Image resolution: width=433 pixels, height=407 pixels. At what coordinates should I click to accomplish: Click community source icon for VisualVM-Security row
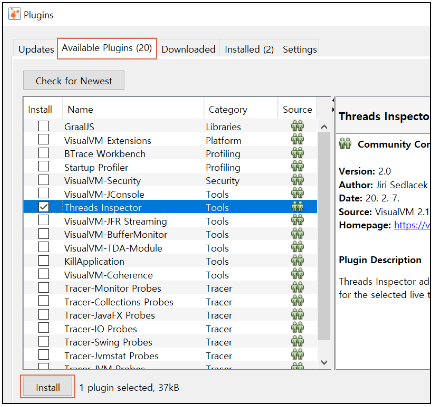[297, 180]
